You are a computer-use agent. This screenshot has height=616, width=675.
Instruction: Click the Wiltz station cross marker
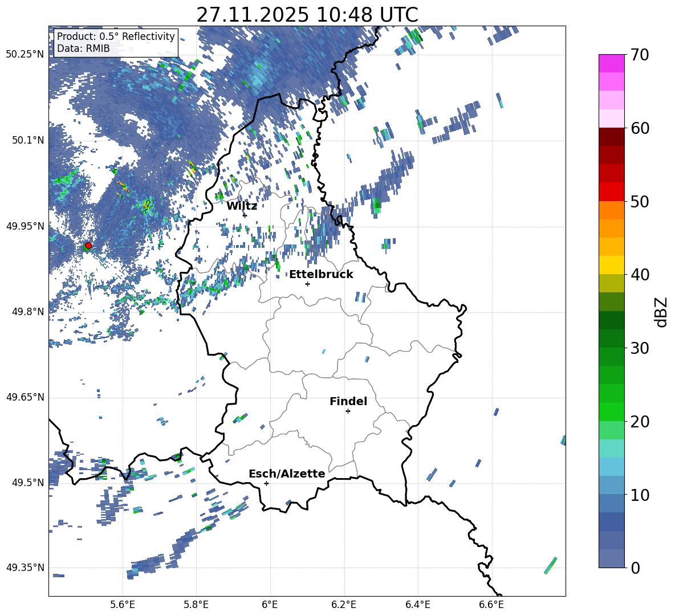coord(245,215)
